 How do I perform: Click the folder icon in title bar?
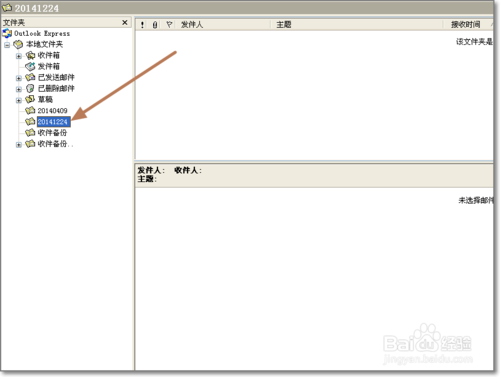click(x=7, y=7)
